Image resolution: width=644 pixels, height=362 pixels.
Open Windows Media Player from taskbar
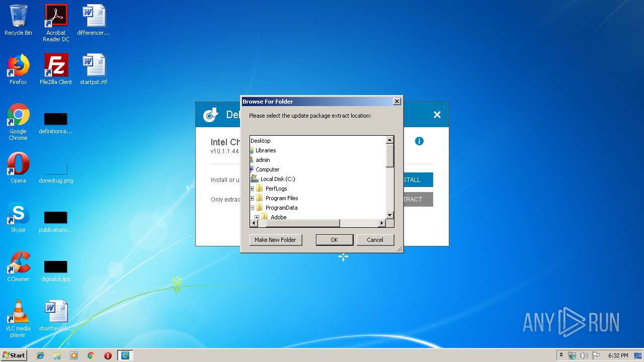[x=74, y=355]
